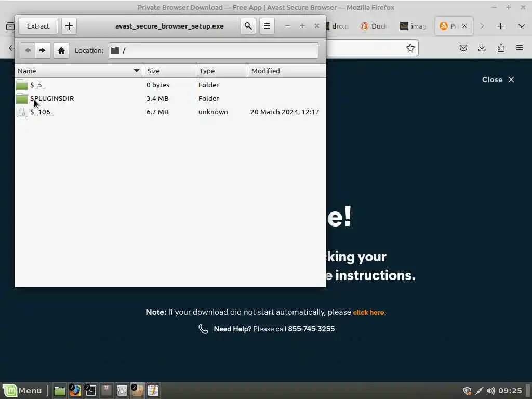Go to archive home location
The width and height of the screenshot is (532, 399).
(61, 50)
